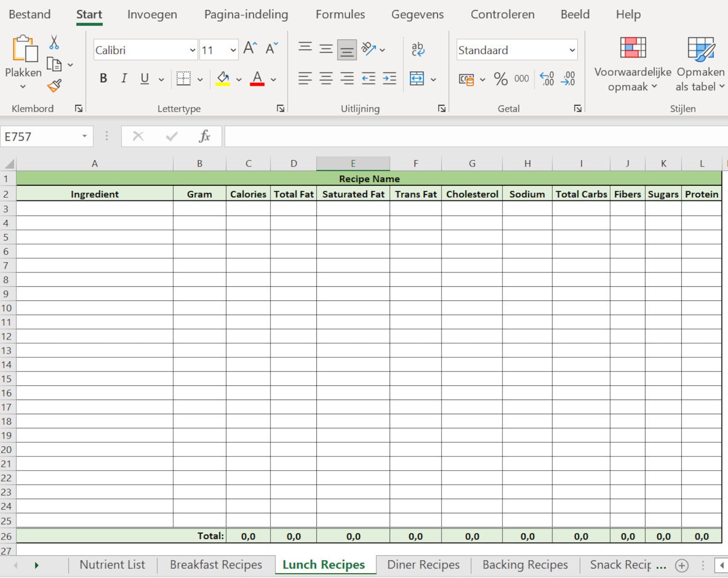Apply the yellow fill color swatch
Screen dimensions: 728x578
pyautogui.click(x=223, y=79)
